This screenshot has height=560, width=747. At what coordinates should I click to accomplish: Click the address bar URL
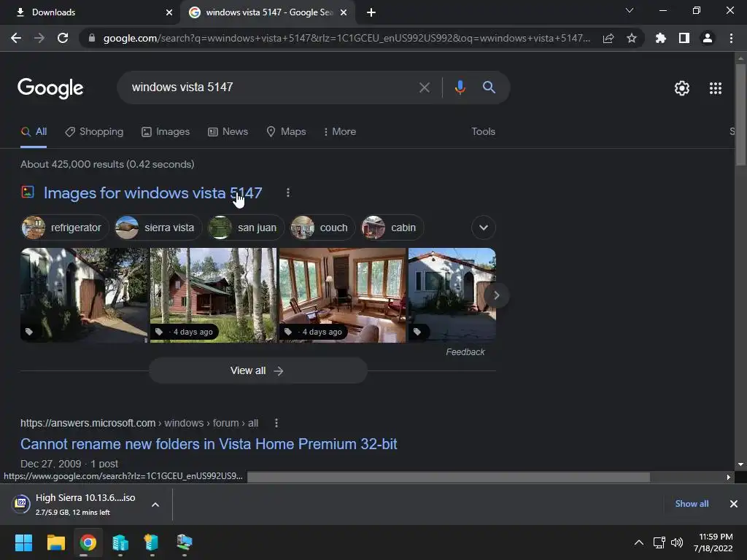(x=347, y=38)
